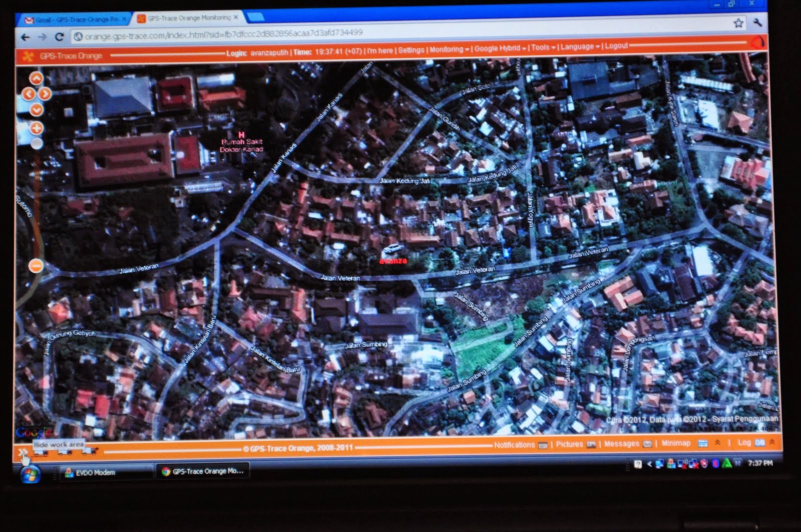The height and width of the screenshot is (532, 801).
Task: Expand the Log panel with up chevrons
Action: pos(772,442)
